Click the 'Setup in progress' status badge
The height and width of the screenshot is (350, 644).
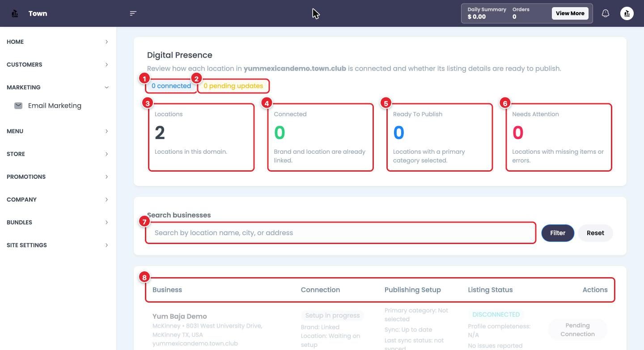[332, 316]
